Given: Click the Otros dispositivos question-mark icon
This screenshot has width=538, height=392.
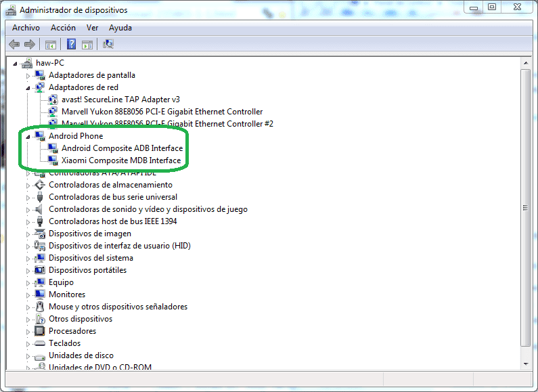Looking at the screenshot, I should point(40,319).
